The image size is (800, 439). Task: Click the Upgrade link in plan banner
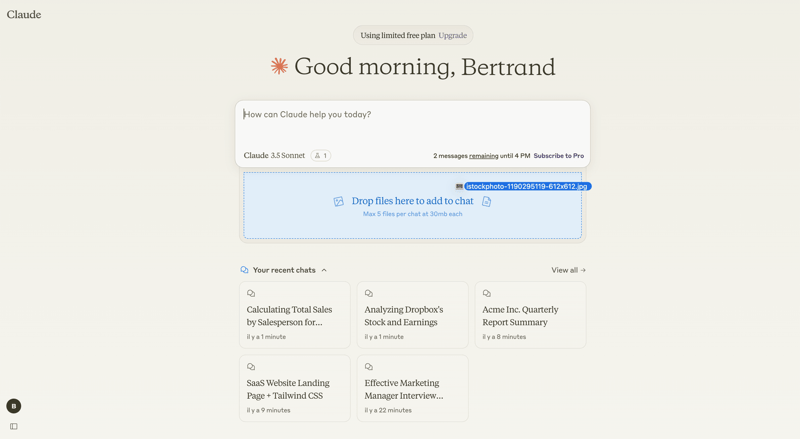click(x=453, y=35)
